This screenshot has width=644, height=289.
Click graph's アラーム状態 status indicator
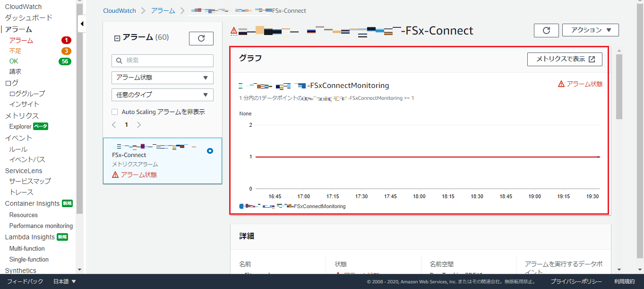(x=580, y=84)
